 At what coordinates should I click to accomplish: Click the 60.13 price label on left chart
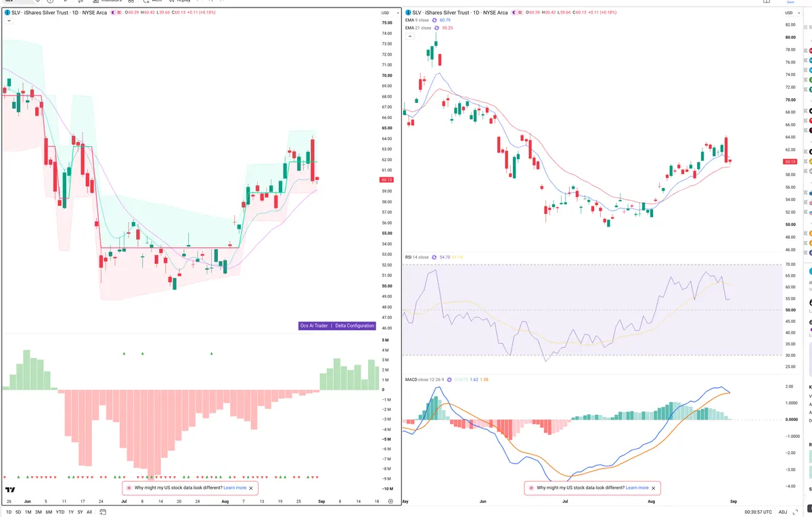coord(387,180)
